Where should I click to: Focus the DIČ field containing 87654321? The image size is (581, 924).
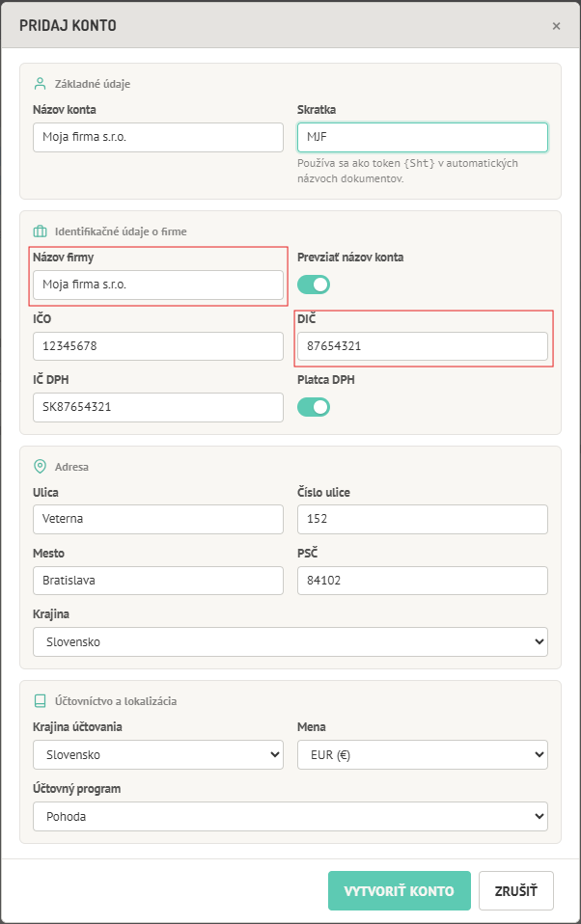(423, 346)
